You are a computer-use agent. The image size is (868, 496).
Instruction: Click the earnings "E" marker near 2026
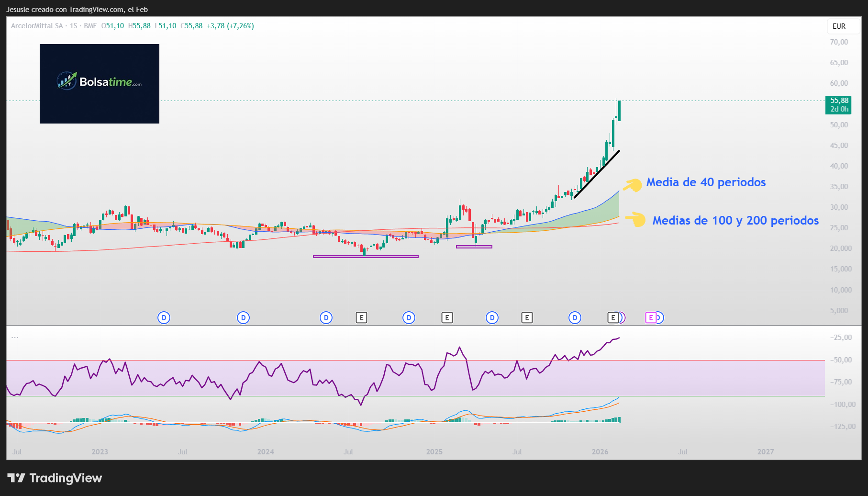613,317
